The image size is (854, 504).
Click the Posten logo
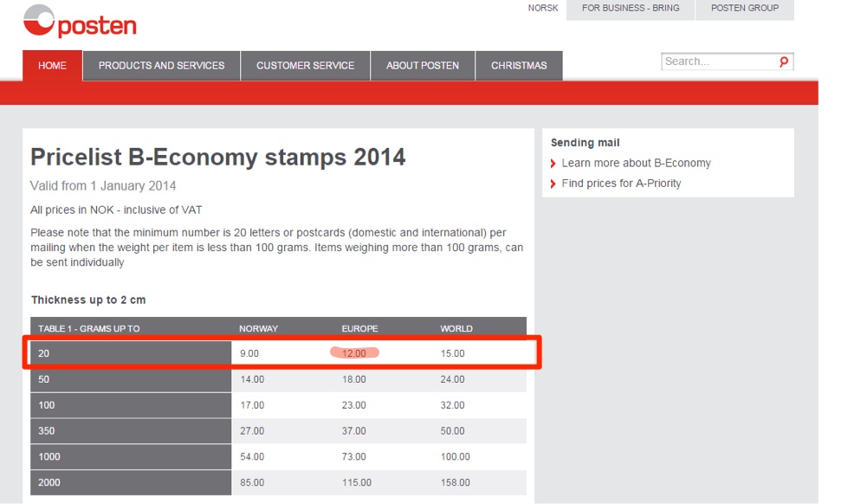(x=80, y=22)
